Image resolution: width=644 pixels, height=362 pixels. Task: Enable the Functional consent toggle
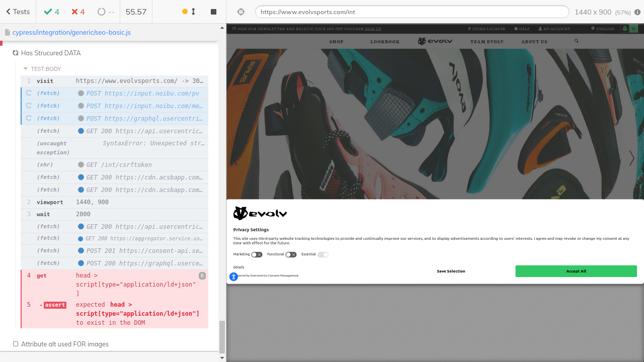(291, 254)
